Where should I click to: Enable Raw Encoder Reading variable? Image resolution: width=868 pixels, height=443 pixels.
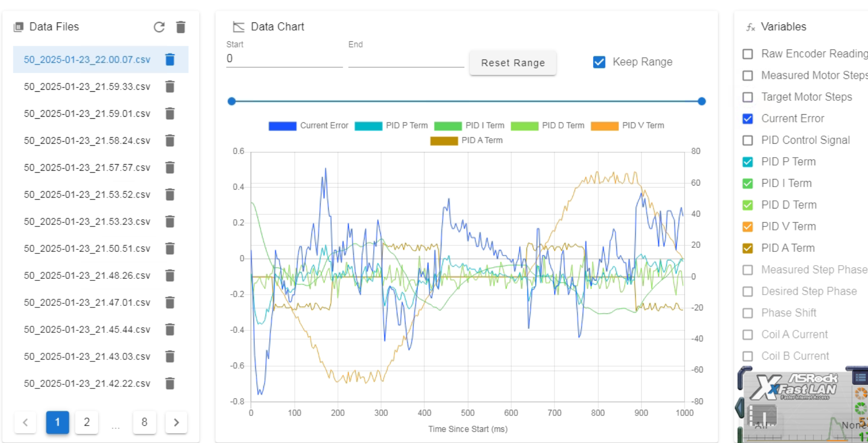pos(748,54)
